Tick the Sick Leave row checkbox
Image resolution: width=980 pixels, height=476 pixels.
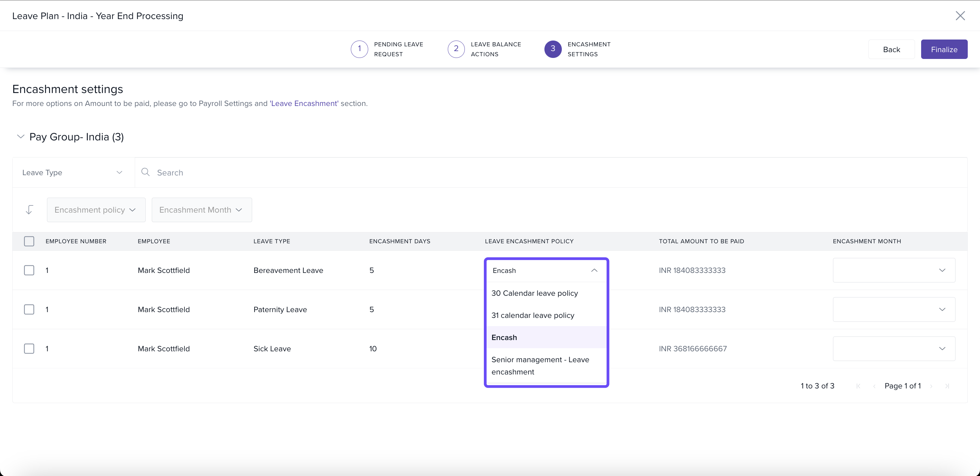point(29,349)
